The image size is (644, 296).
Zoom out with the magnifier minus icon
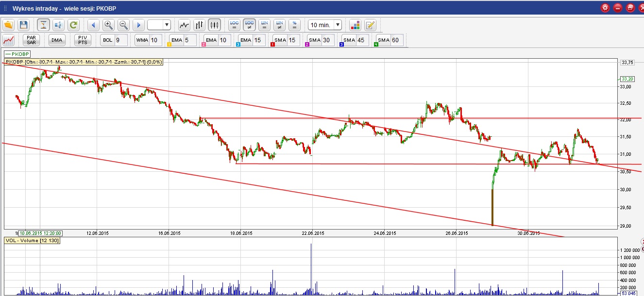pos(123,25)
